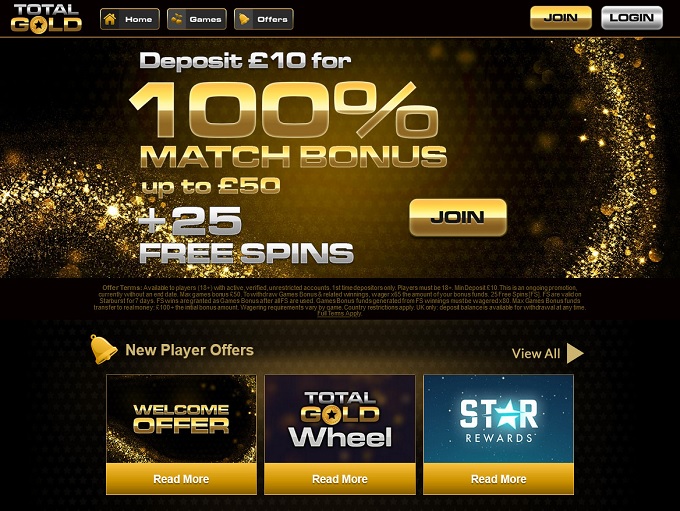
Task: Click the large JOIN banner button
Action: [x=458, y=217]
